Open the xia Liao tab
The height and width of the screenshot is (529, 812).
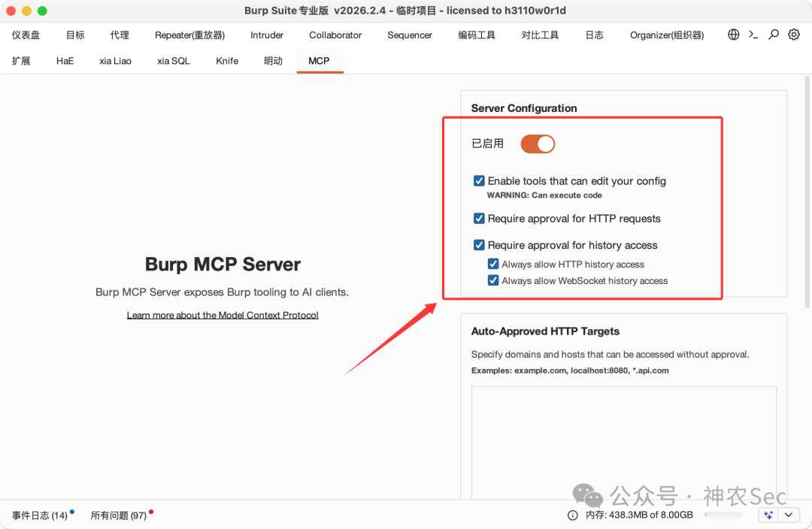115,61
